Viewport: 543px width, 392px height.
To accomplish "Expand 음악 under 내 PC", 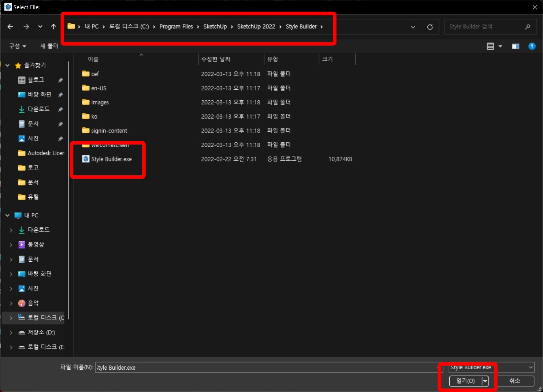I will 11,303.
